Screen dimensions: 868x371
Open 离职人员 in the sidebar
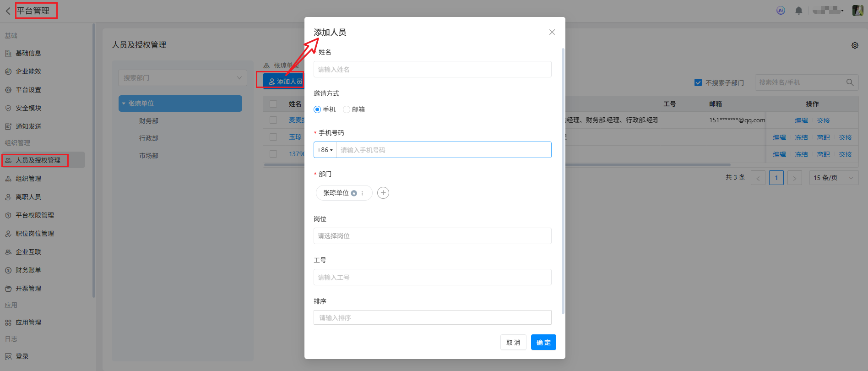coord(28,197)
